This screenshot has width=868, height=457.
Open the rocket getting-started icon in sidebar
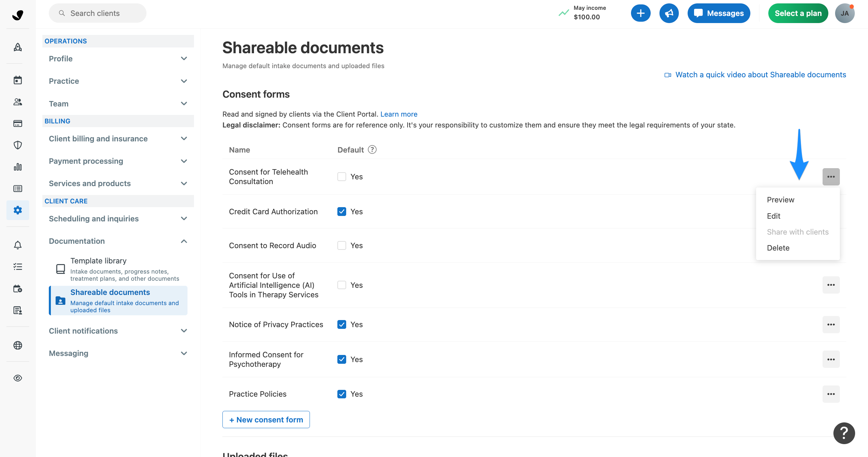pyautogui.click(x=18, y=47)
